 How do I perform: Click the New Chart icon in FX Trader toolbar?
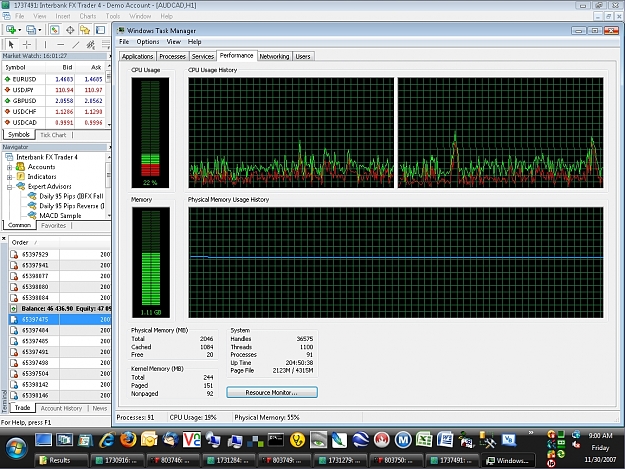click(11, 30)
